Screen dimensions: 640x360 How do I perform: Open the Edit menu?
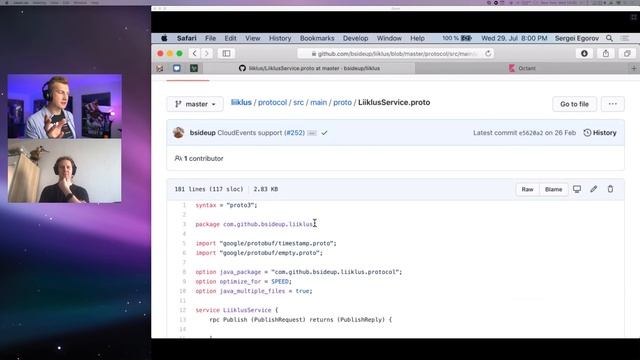(x=230, y=38)
